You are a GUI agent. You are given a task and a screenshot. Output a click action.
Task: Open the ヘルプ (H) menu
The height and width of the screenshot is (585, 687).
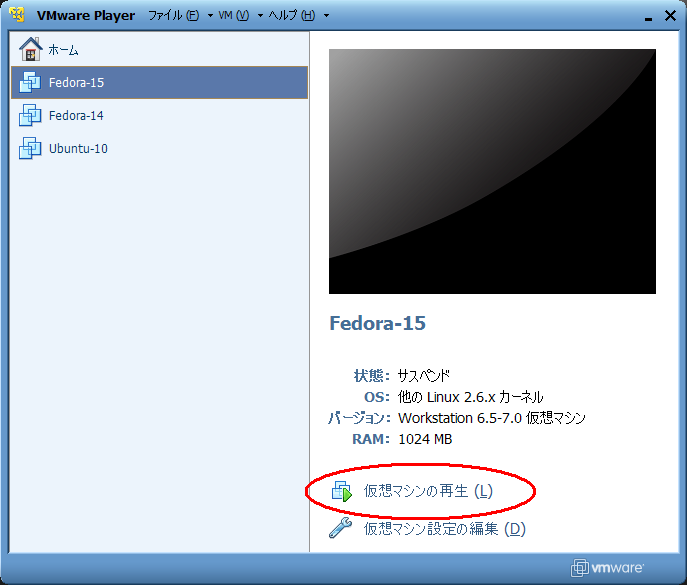pyautogui.click(x=292, y=15)
